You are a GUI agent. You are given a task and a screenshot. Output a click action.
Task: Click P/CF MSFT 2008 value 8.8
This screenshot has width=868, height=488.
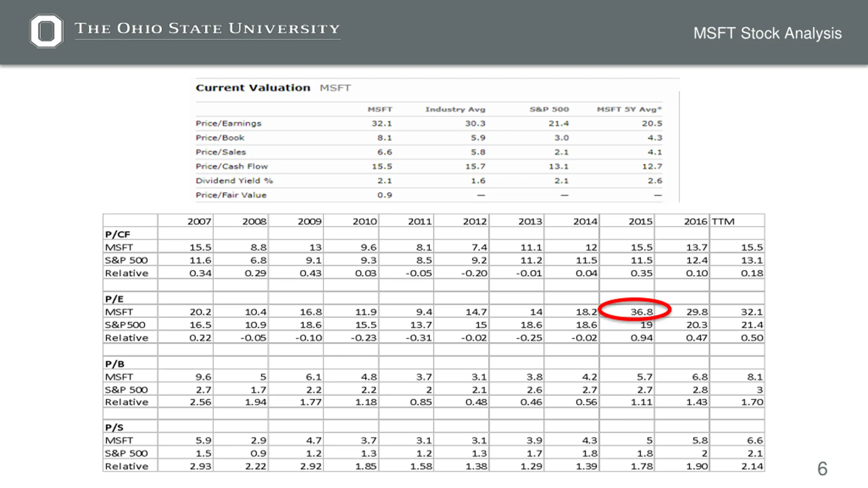pyautogui.click(x=258, y=247)
